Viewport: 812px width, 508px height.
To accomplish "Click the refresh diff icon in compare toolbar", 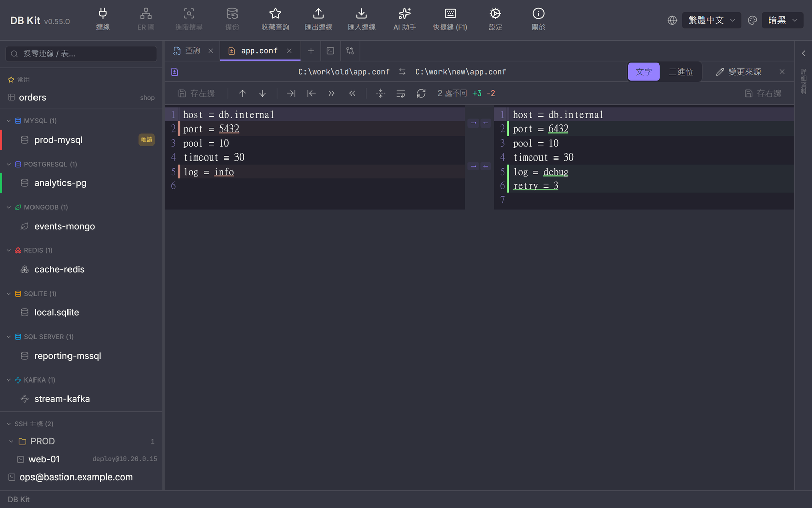I will coord(421,93).
